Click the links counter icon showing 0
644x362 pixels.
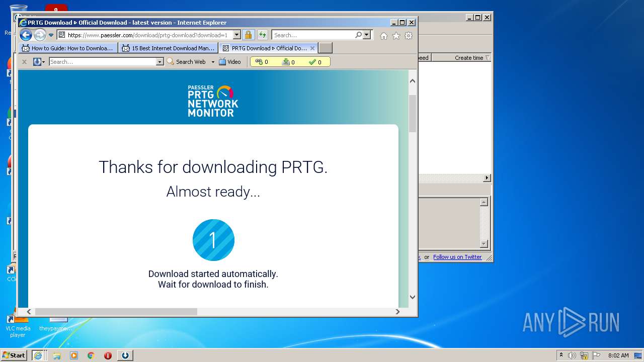(262, 62)
